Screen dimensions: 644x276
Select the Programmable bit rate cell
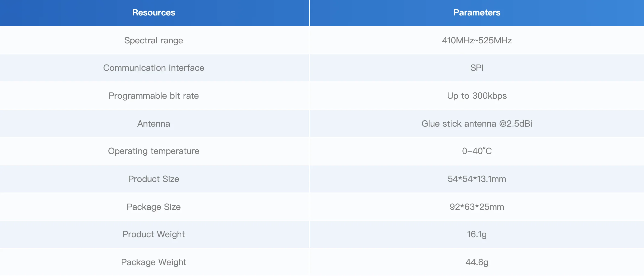click(154, 96)
